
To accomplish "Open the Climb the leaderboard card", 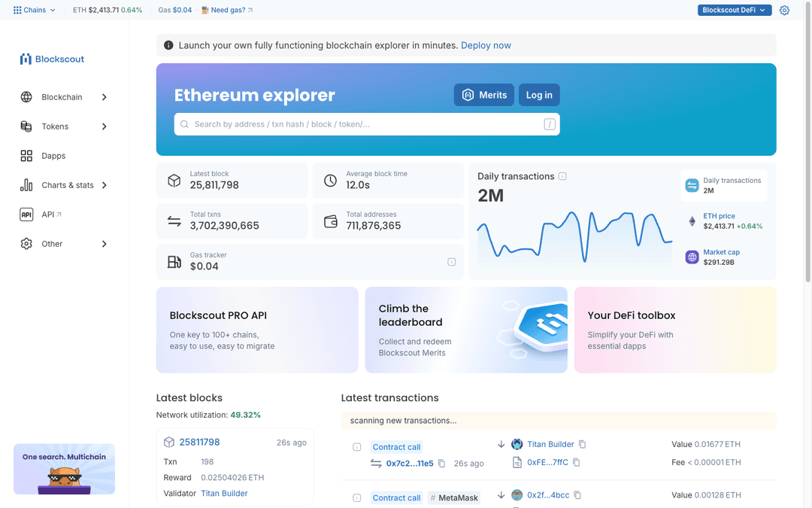I will (466, 330).
